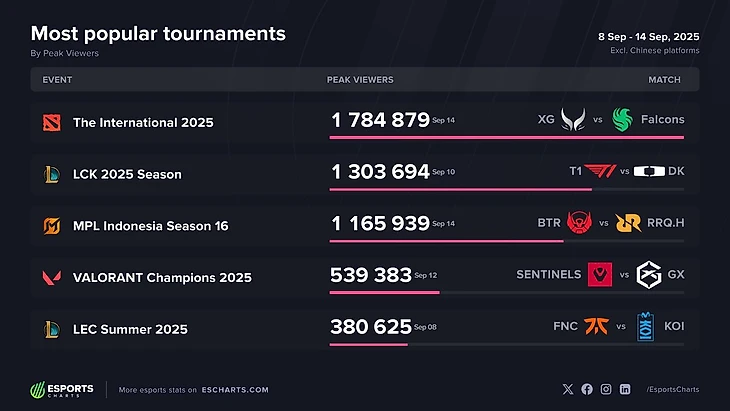
Task: Open the LinkedIn social icon
Action: click(625, 389)
